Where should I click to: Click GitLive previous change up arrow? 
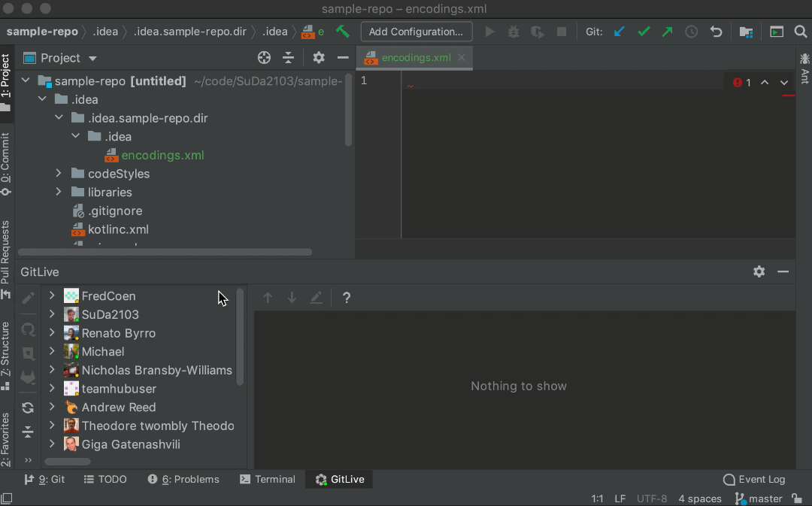268,297
